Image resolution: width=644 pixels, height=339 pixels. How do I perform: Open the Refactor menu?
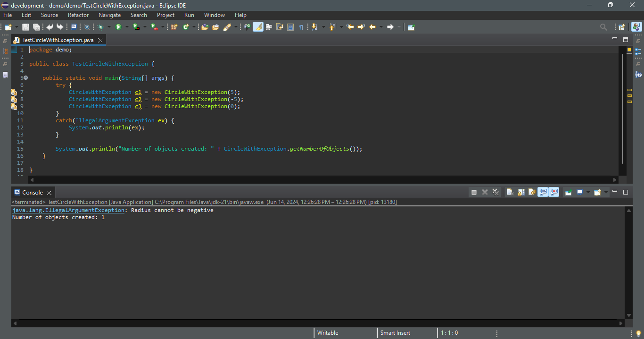[78, 15]
